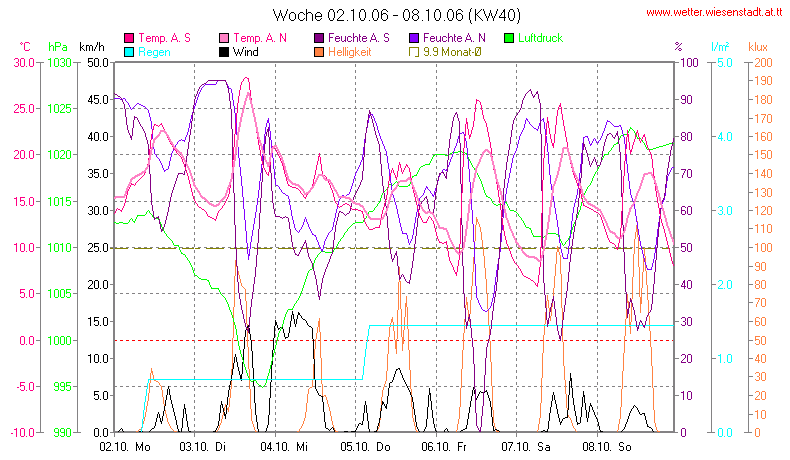Click the 05.10. Do date label
Image resolution: width=790 pixels, height=460 pixels.
click(365, 447)
